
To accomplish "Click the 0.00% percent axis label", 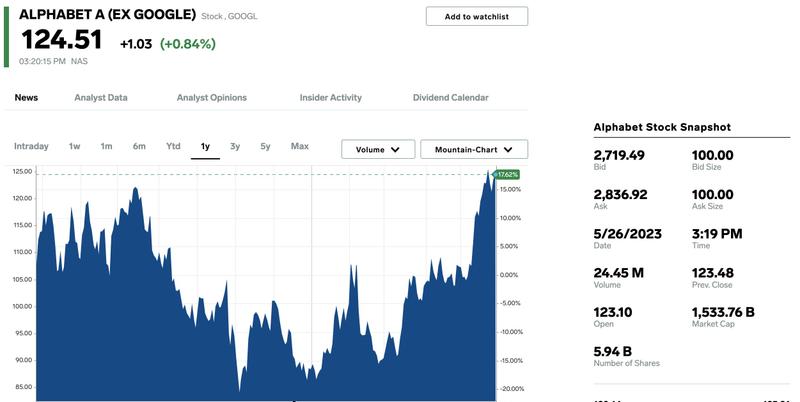I will pos(508,275).
